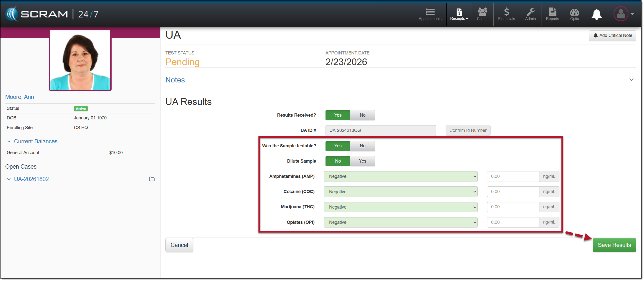Click the notifications bell icon
This screenshot has width=644, height=281.
pos(596,14)
